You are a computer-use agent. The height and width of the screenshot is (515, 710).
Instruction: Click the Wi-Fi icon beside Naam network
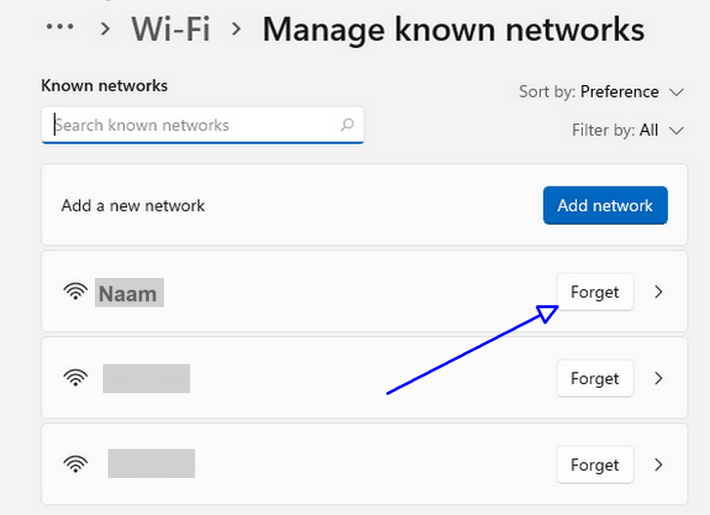tap(75, 292)
